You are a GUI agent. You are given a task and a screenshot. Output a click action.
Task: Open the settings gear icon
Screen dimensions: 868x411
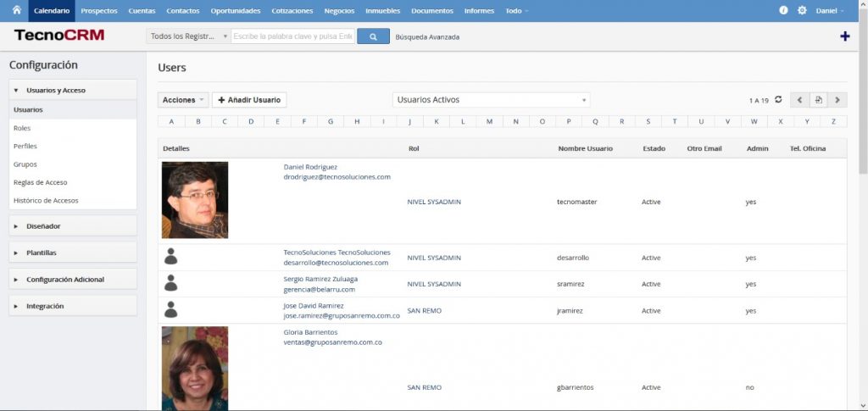pos(802,10)
